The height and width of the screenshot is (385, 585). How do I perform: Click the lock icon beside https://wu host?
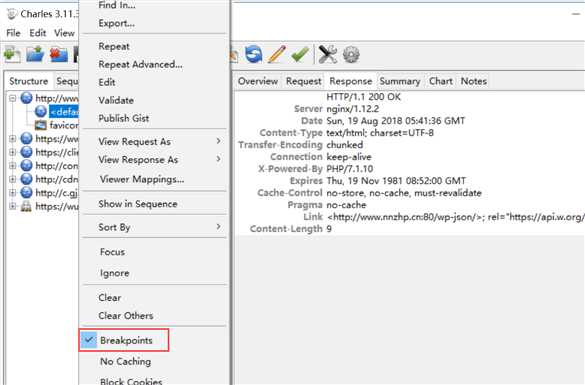click(26, 206)
